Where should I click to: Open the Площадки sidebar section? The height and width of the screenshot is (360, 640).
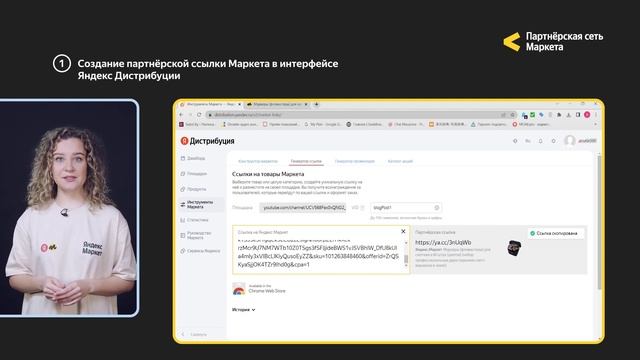(x=194, y=174)
